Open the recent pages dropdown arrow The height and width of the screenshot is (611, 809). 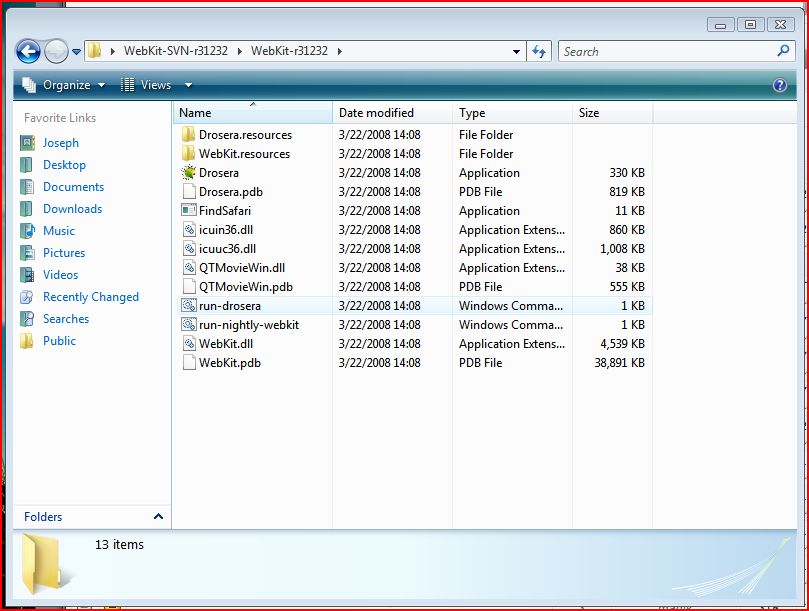(x=76, y=52)
